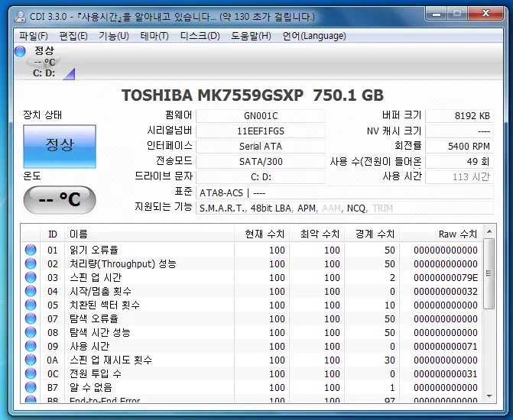
Task: Open the 언어(Language) menu
Action: pyautogui.click(x=314, y=36)
